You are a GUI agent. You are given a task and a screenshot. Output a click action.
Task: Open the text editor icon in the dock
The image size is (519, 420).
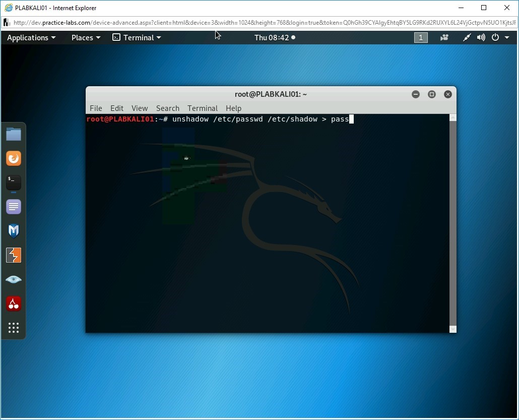[13, 207]
